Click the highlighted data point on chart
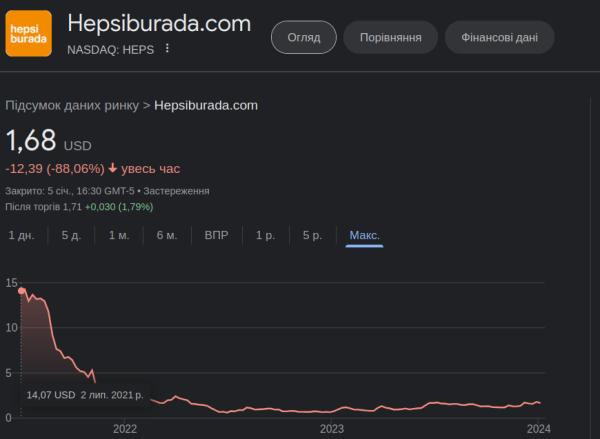This screenshot has height=439, width=600. click(x=21, y=291)
